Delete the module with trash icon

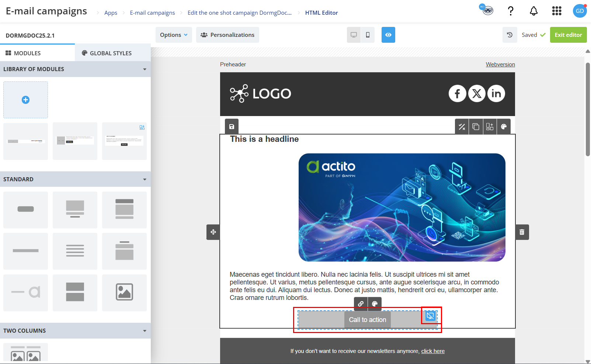tap(522, 232)
